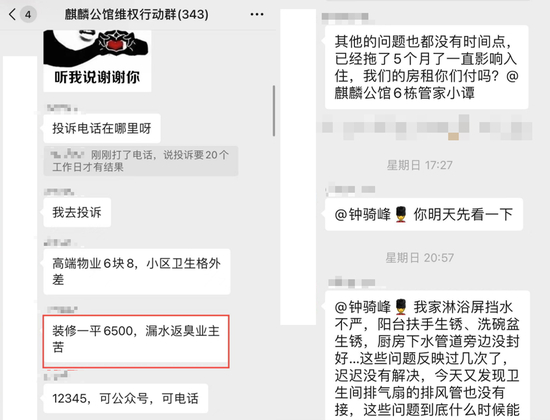Tap the timestamp 星期日 20:57
Image resolution: width=550 pixels, height=420 pixels.
tap(420, 258)
